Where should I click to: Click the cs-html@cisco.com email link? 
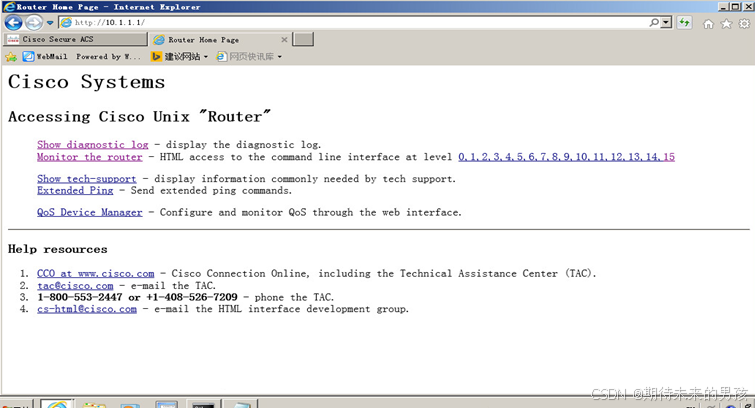tap(87, 309)
